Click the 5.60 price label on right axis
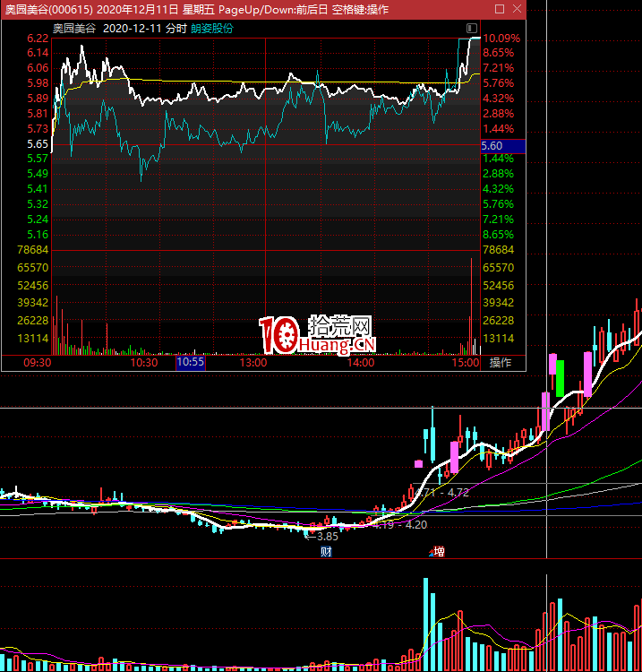Viewport: 642px width, 672px height. click(503, 146)
